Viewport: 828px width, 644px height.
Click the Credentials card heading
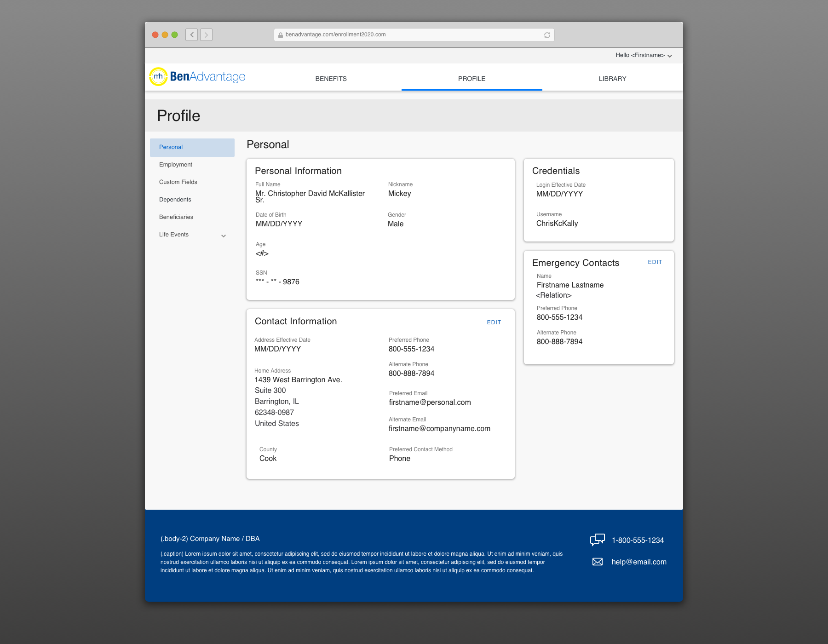coord(556,171)
